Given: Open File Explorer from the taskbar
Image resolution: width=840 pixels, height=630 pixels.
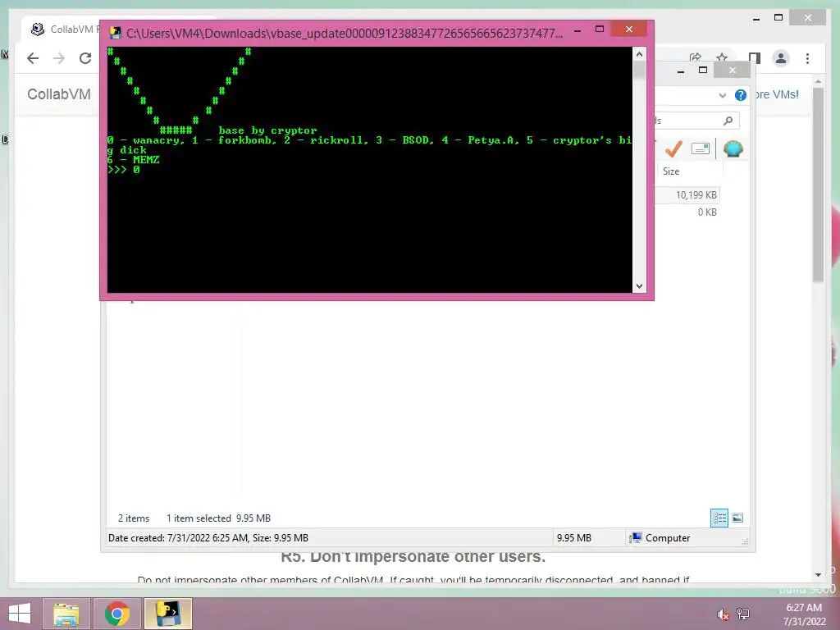Looking at the screenshot, I should (66, 614).
